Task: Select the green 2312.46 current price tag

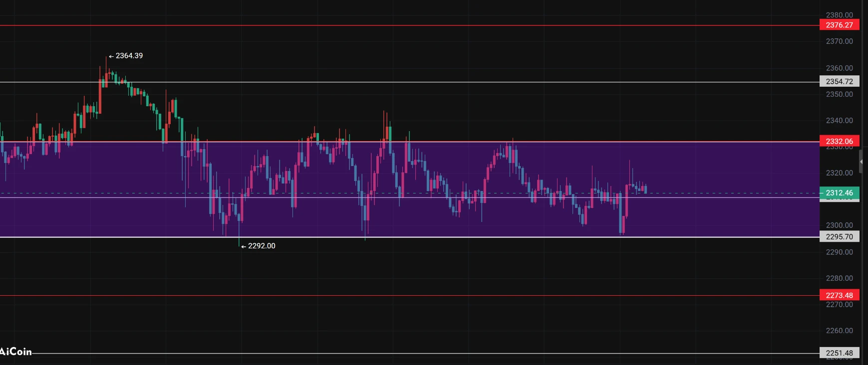Action: (840, 192)
